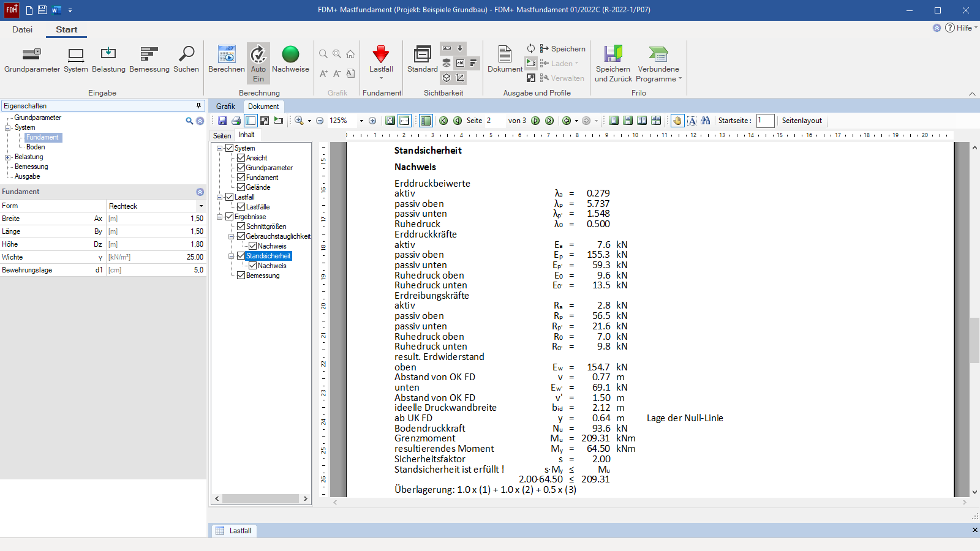Toggle dimension visibility icon in Sichtbarkeit
The height and width of the screenshot is (551, 980).
pyautogui.click(x=447, y=48)
